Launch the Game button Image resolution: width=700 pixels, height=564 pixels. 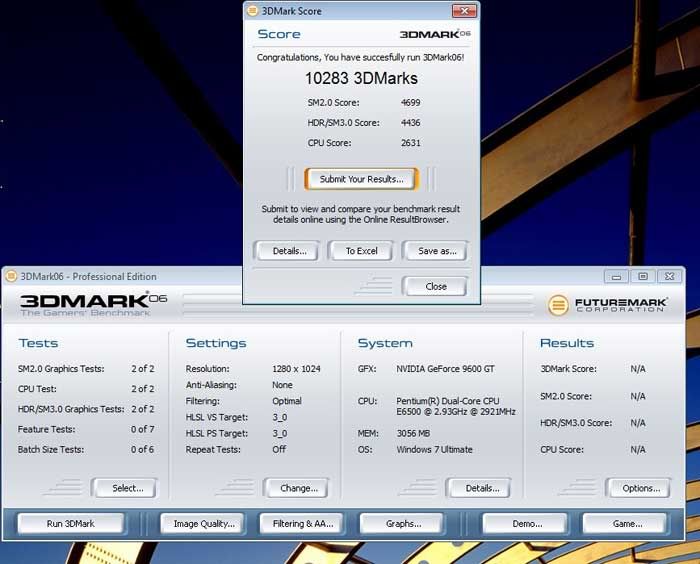click(625, 523)
